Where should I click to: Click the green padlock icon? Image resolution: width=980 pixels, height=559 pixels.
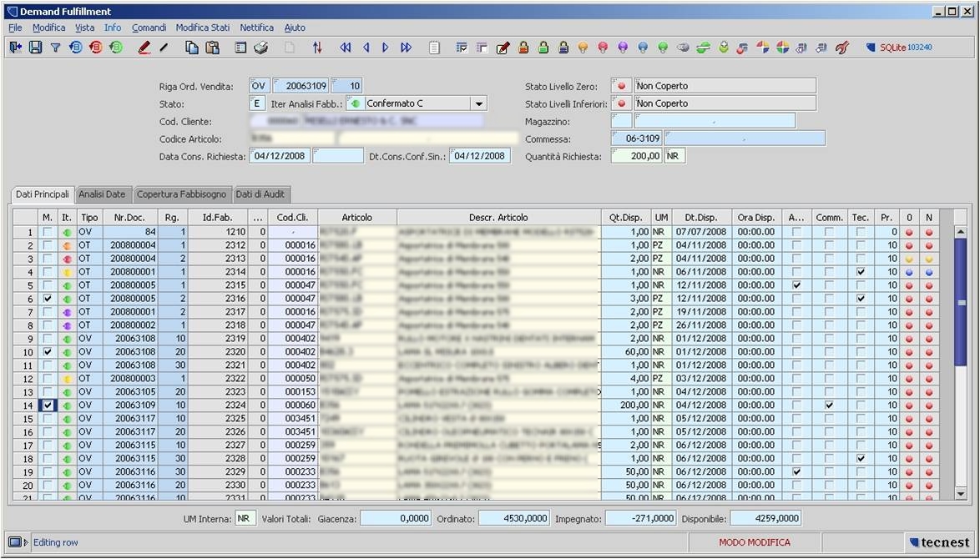(x=543, y=48)
